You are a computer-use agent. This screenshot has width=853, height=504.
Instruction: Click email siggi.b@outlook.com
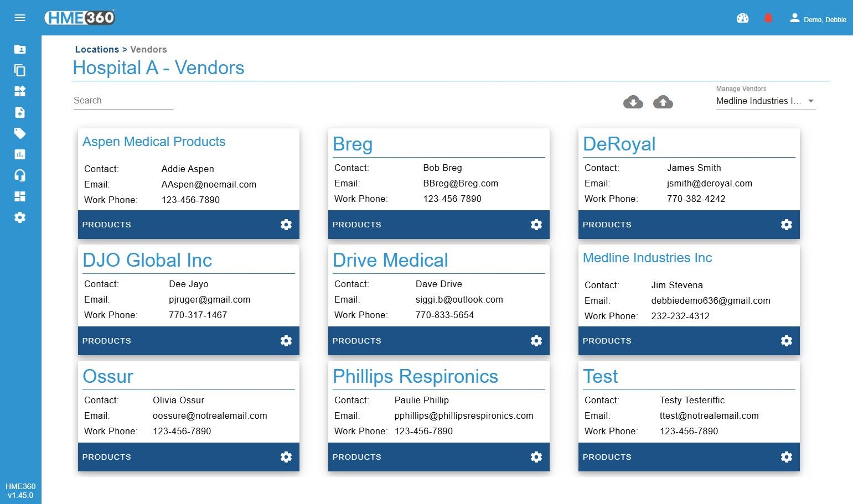[459, 299]
